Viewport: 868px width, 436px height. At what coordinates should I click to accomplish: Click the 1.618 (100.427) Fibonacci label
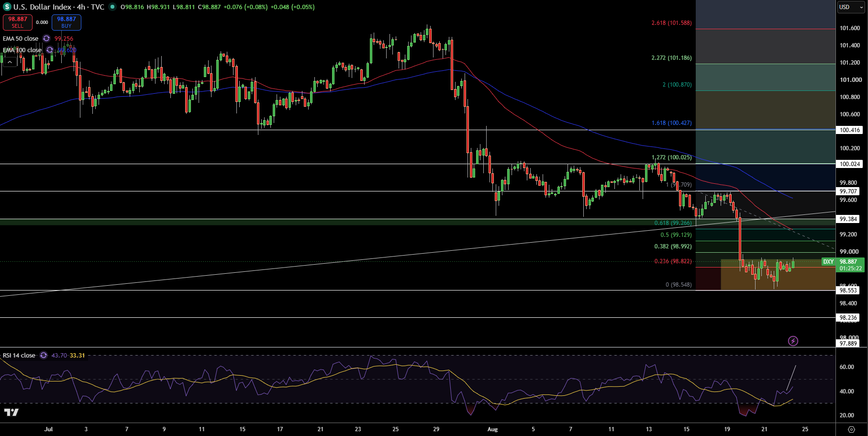click(x=671, y=123)
